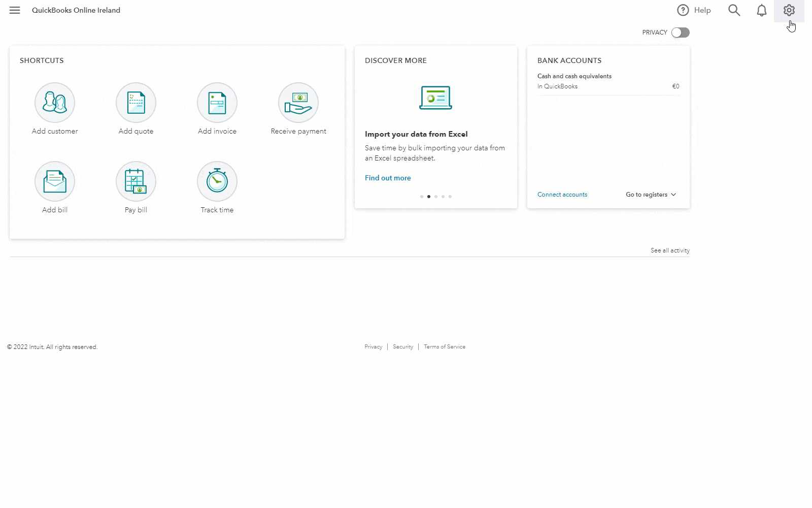
Task: Open the Privacy footer link
Action: pyautogui.click(x=373, y=347)
